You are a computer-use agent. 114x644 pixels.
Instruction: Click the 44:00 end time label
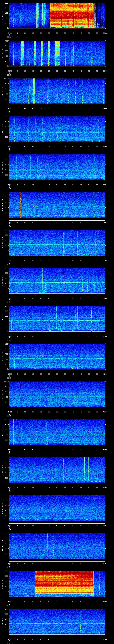pos(105,487)
